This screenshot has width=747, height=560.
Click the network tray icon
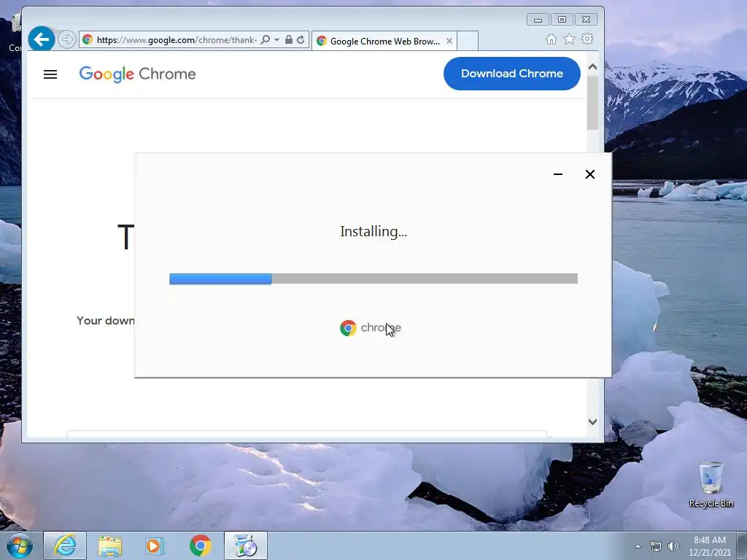[656, 546]
